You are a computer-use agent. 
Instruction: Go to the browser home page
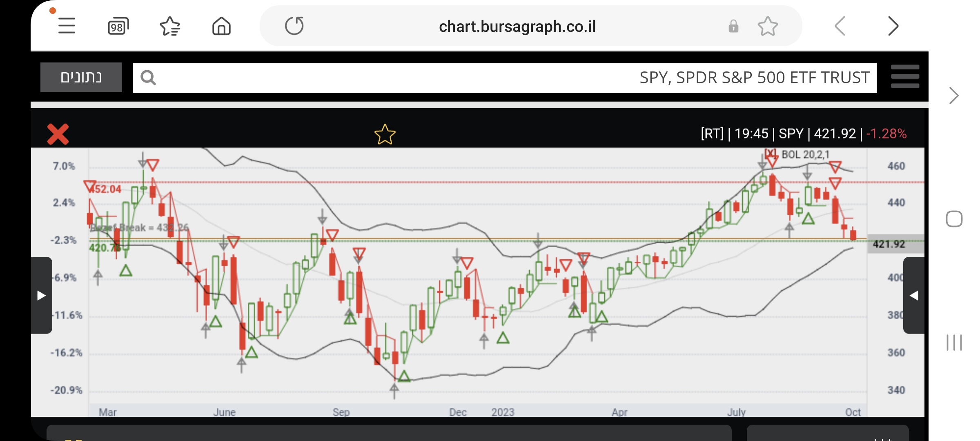[221, 27]
